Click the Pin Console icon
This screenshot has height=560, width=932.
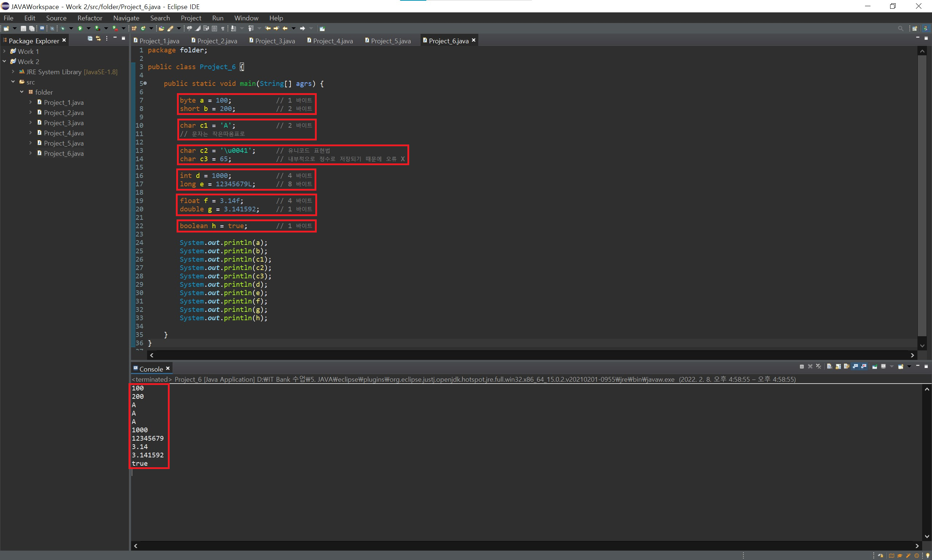point(874,366)
